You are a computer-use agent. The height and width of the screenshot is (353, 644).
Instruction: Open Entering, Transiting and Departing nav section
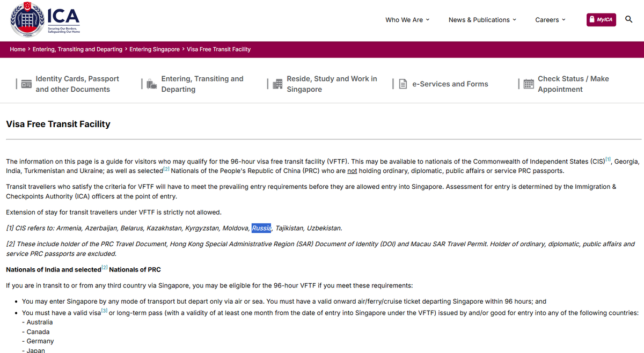[x=202, y=84]
